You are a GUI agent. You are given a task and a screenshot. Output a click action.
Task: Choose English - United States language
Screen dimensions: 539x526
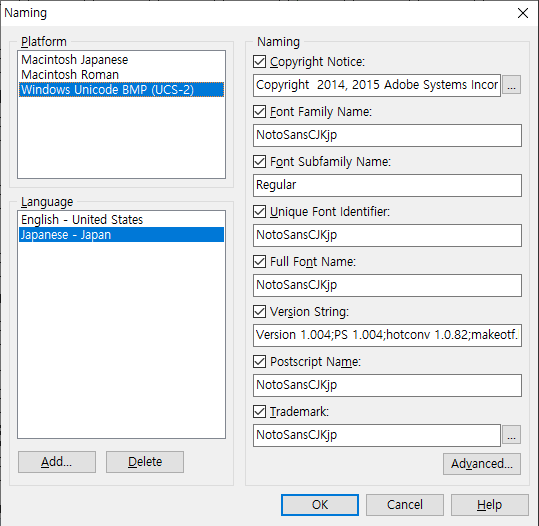pos(121,219)
